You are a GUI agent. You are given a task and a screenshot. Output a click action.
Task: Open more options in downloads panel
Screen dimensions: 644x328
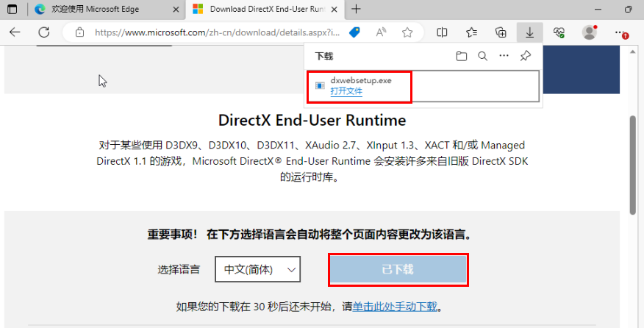click(x=504, y=56)
